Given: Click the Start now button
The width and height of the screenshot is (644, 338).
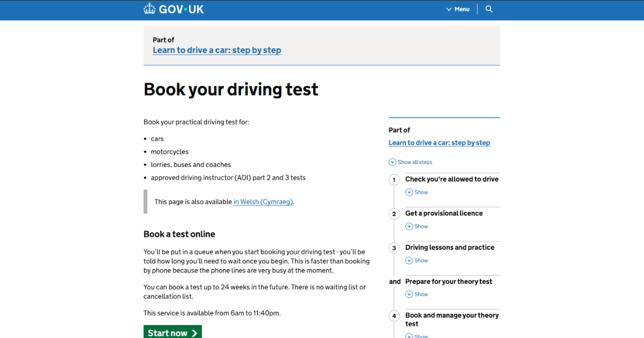Looking at the screenshot, I should click(172, 332).
